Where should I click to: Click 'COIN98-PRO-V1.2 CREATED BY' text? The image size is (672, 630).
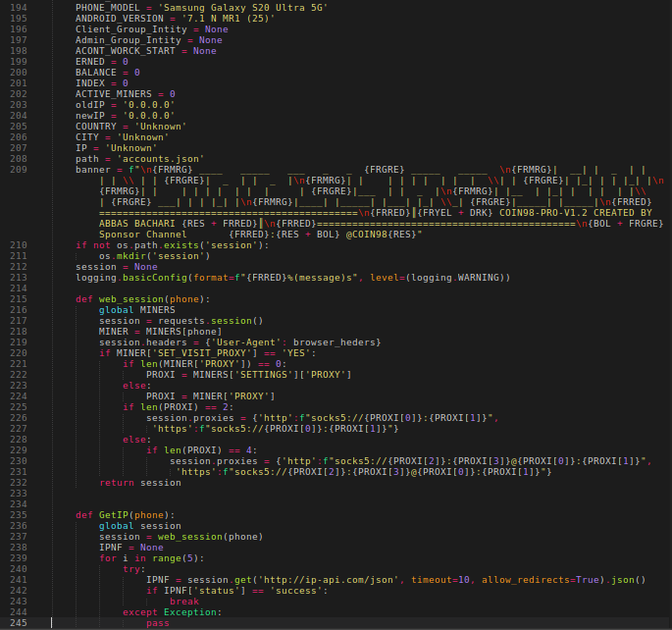576,213
